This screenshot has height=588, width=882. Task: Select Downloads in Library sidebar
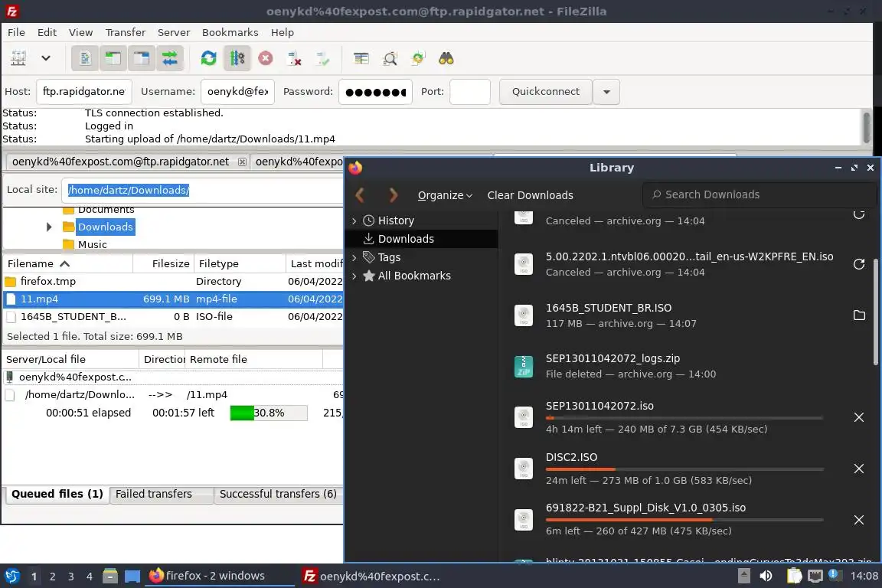(421, 239)
